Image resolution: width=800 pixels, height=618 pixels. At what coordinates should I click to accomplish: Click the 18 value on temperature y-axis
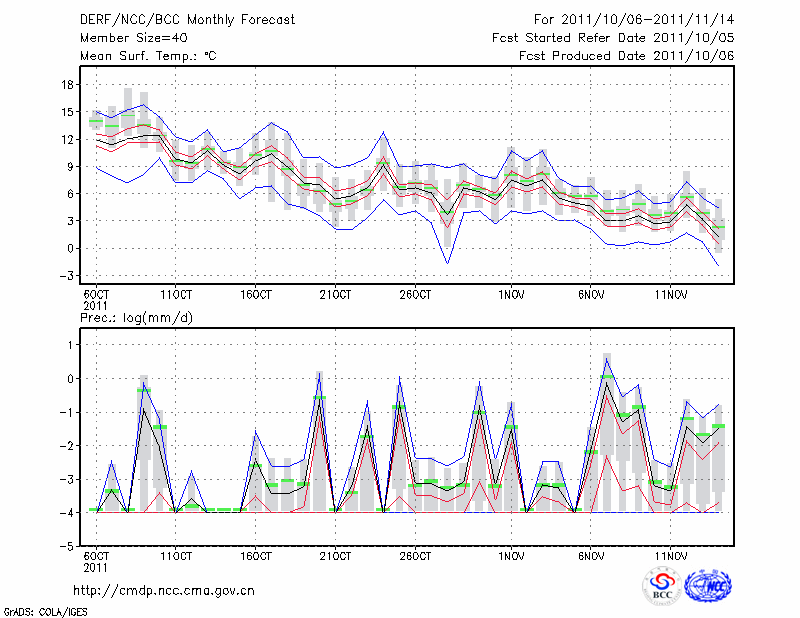pos(68,86)
